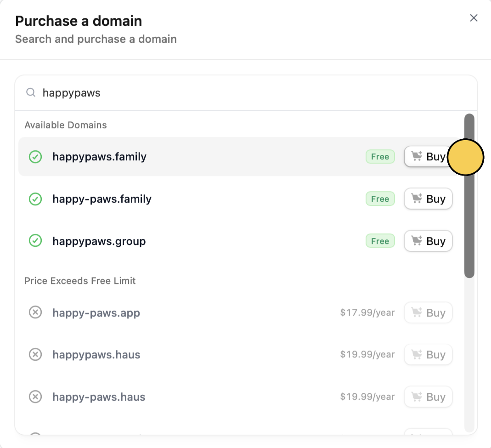Select the happy-paws.app domain name
This screenshot has width=491, height=448.
pyautogui.click(x=96, y=312)
